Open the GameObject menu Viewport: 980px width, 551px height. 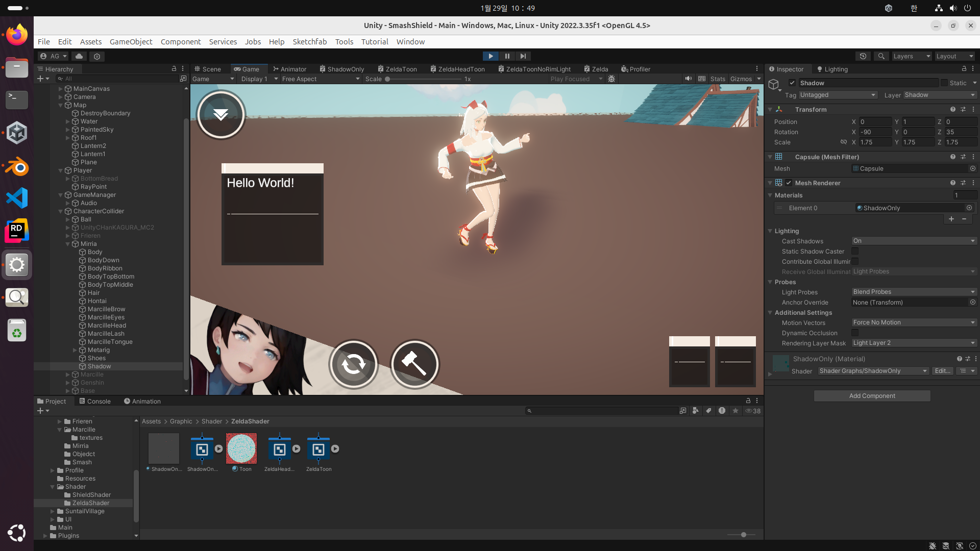tap(131, 42)
